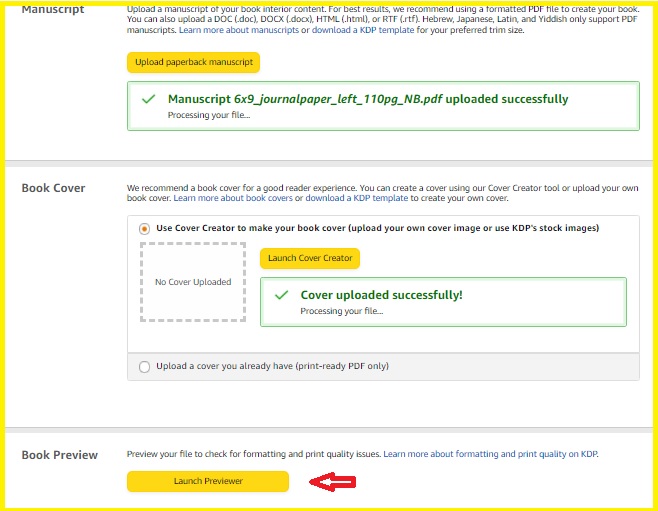Select Upload a cover you already have option
The width and height of the screenshot is (658, 511).
click(144, 367)
